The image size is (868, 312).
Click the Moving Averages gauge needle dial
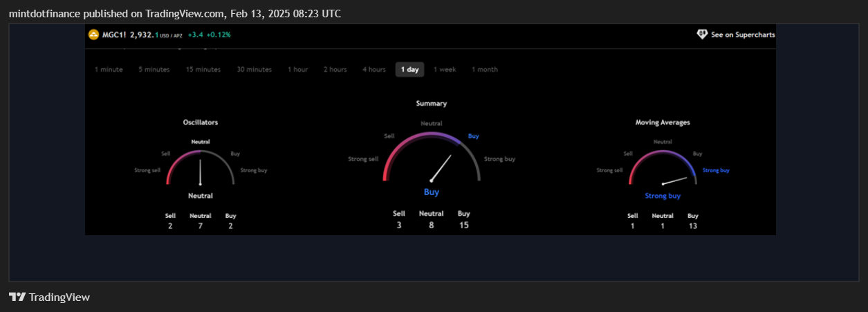[x=663, y=168]
